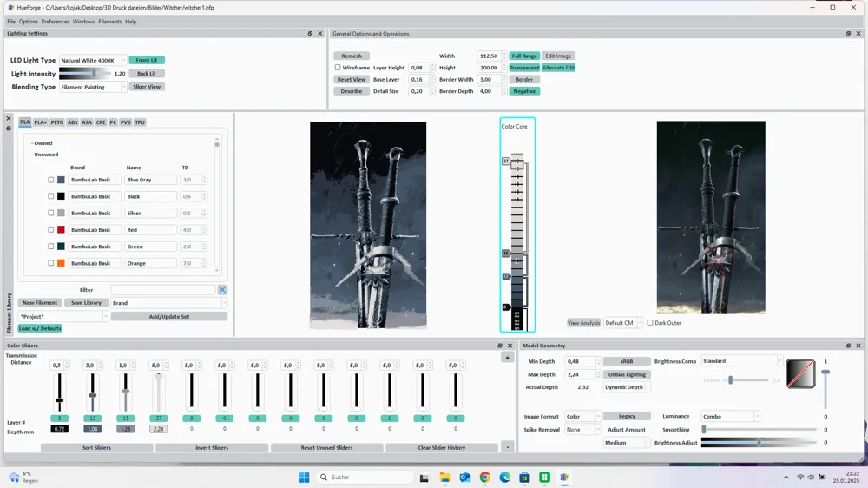Switch to the PETG filament tab
The width and height of the screenshot is (868, 488).
(x=57, y=122)
